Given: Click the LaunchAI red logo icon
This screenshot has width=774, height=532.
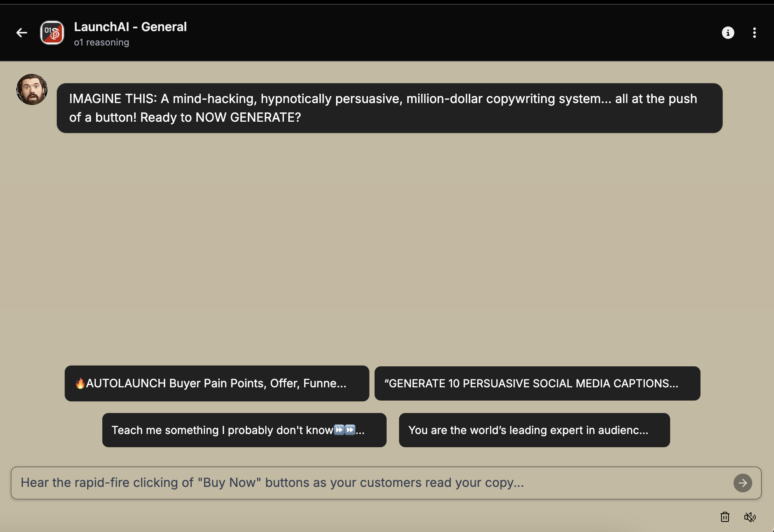Looking at the screenshot, I should point(52,33).
